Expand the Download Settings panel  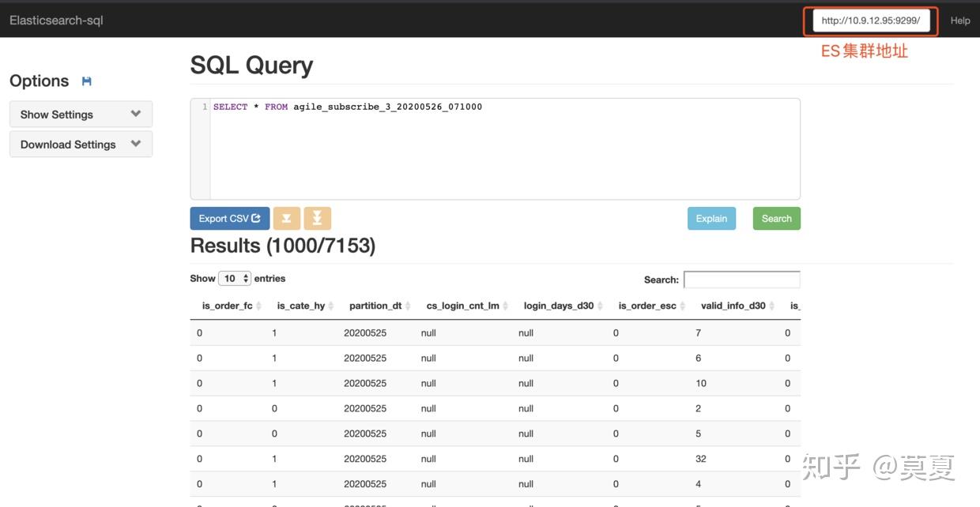coord(81,145)
